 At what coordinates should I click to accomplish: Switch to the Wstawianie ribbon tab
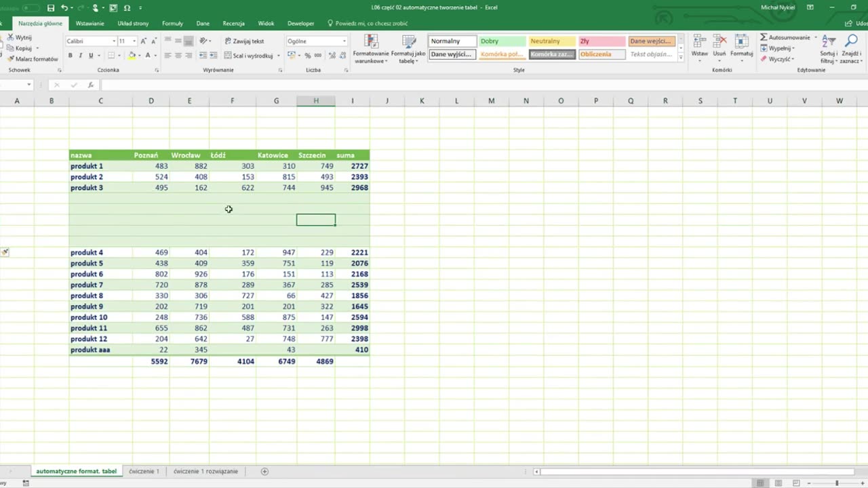tap(90, 23)
